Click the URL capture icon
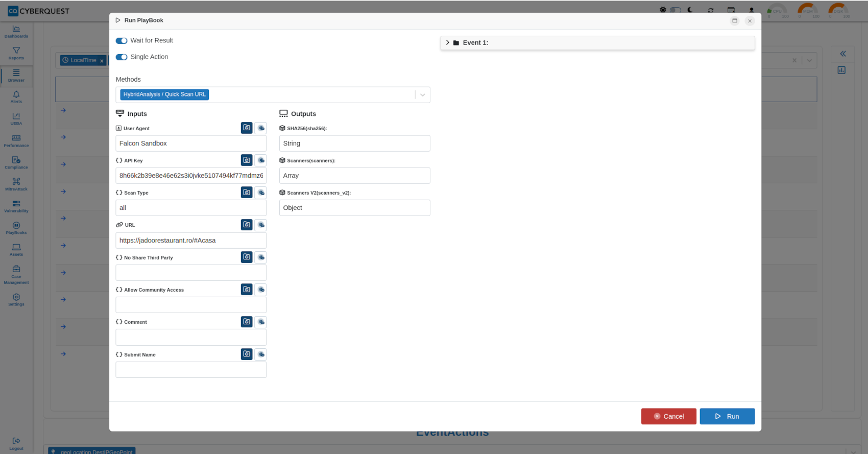 point(247,225)
